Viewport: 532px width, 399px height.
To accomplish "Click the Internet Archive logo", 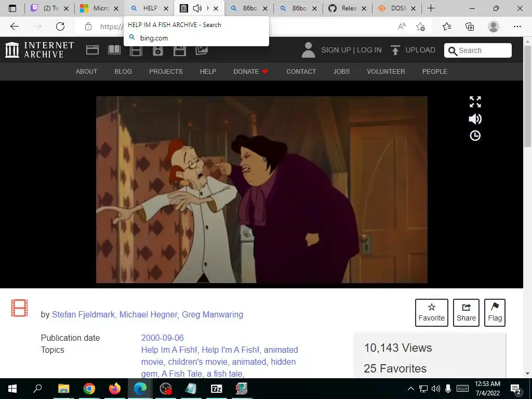I will click(x=39, y=50).
